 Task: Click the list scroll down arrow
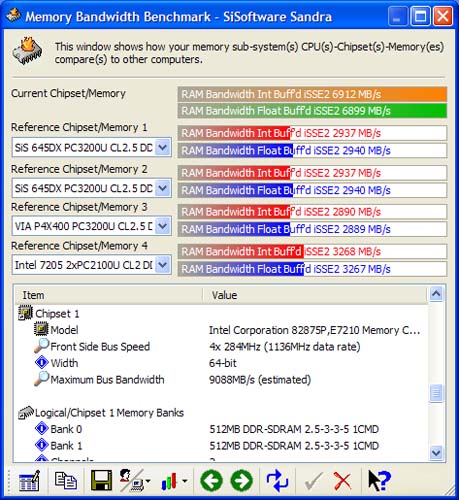[x=436, y=452]
